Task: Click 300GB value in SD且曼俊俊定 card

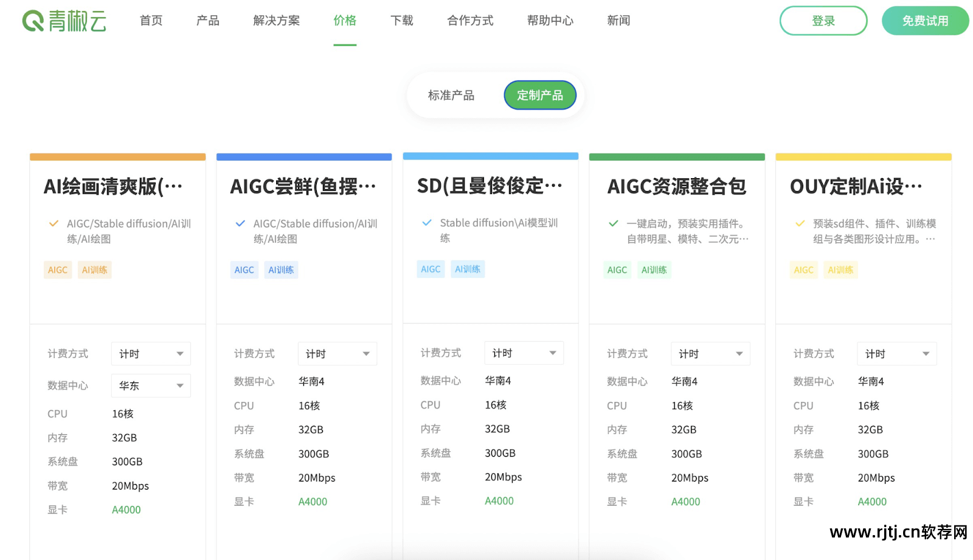Action: [x=500, y=453]
